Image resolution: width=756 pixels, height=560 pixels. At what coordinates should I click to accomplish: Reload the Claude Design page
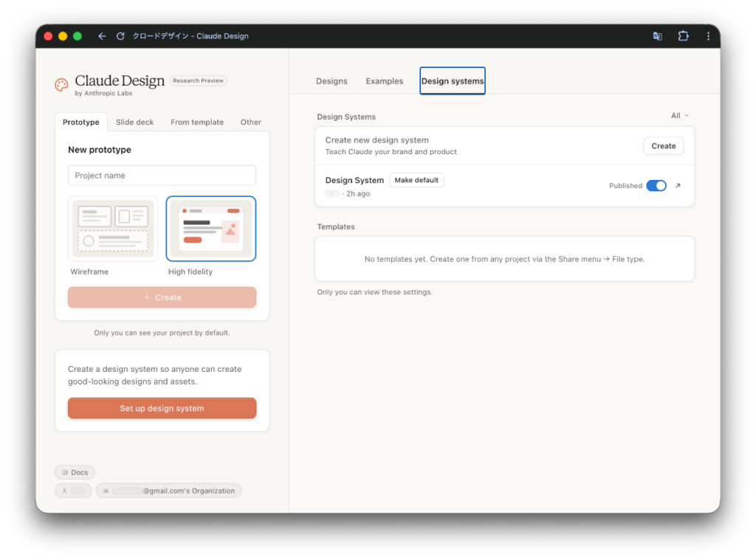coord(120,36)
